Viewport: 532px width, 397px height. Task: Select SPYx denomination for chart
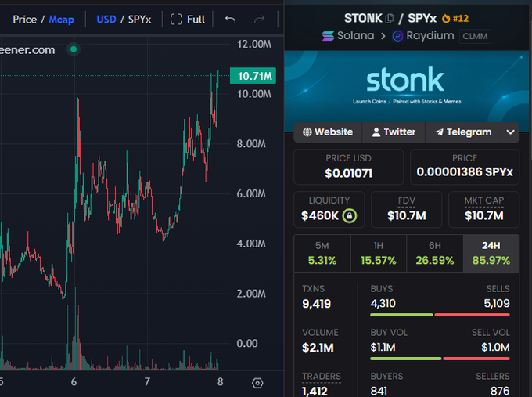[139, 20]
